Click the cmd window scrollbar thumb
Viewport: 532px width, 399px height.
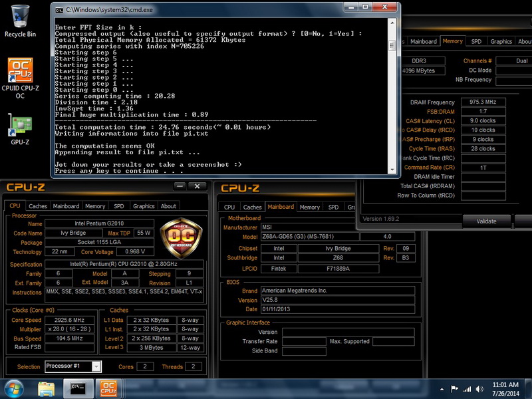392,45
